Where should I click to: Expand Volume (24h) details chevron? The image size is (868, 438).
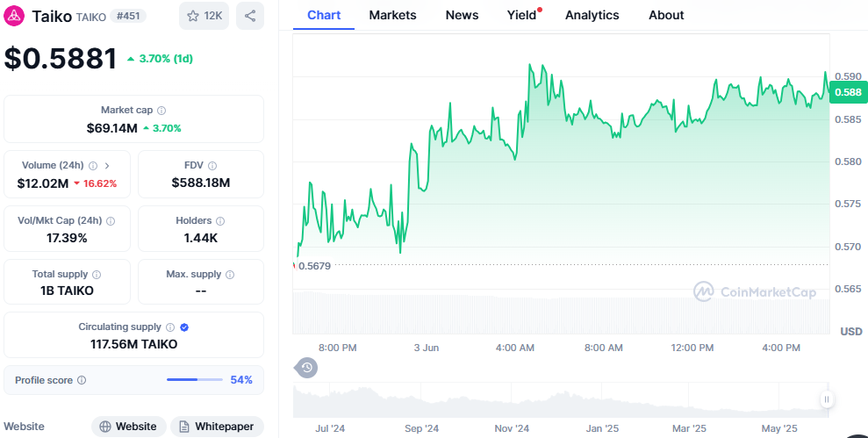pyautogui.click(x=107, y=166)
